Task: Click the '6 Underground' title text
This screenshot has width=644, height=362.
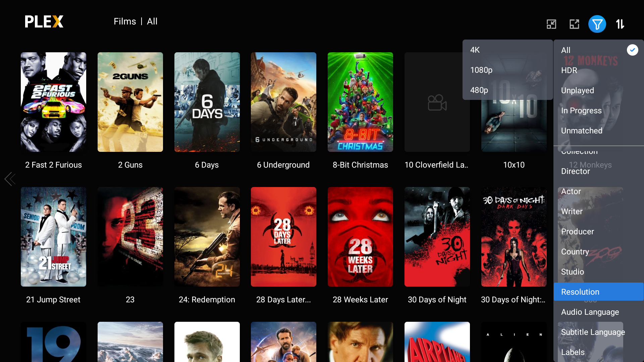Action: click(x=283, y=165)
